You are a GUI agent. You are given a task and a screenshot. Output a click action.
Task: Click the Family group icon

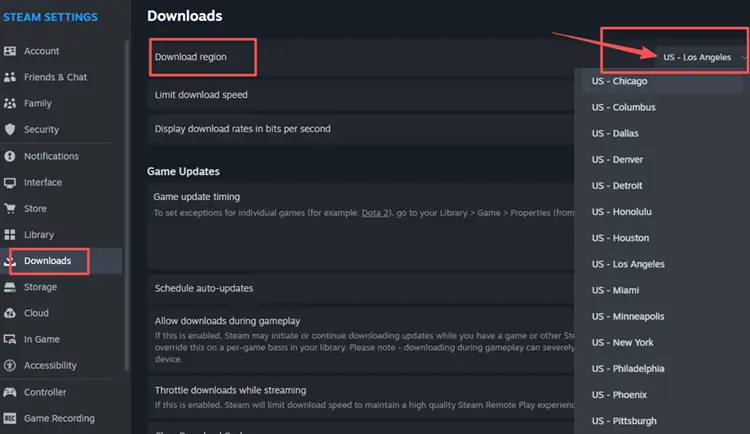point(10,103)
